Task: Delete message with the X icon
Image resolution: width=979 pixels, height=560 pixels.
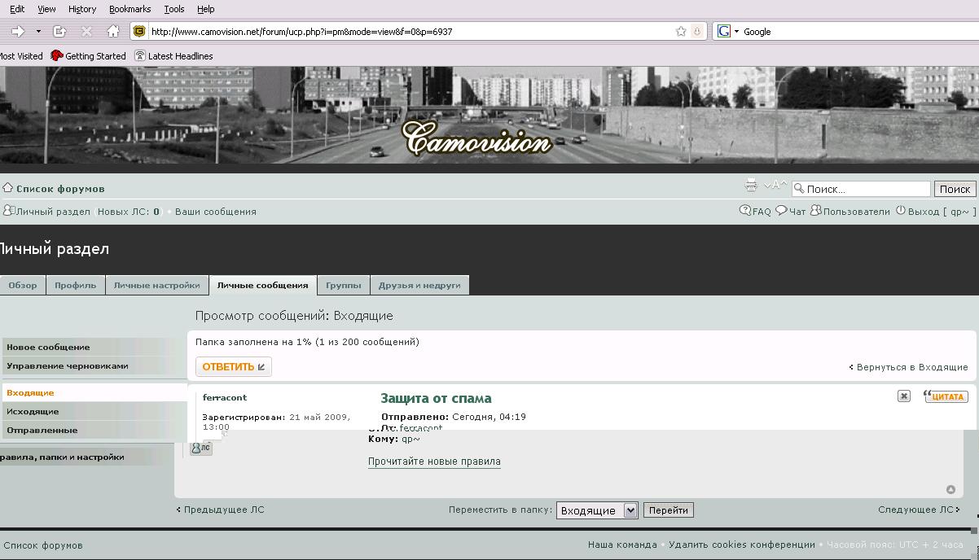Action: click(903, 396)
